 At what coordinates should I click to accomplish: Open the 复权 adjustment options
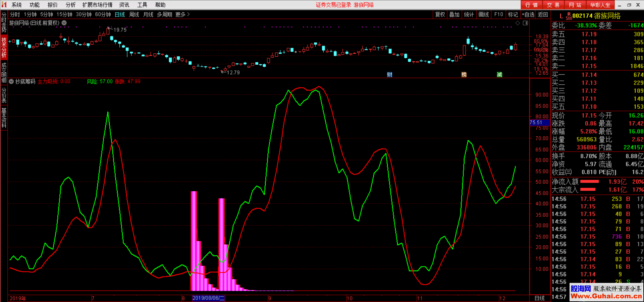point(440,14)
